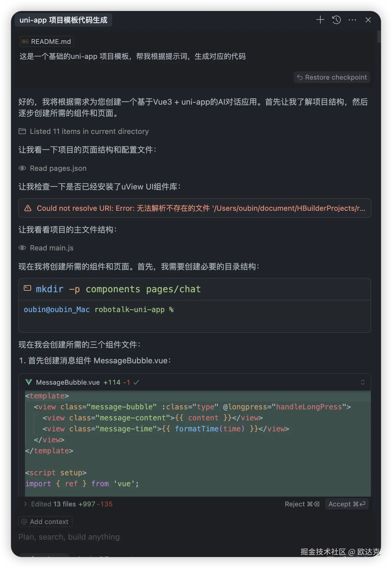Screen dimensions: 392x568
Task: Expand the Edited 13 files list
Action: (x=26, y=504)
